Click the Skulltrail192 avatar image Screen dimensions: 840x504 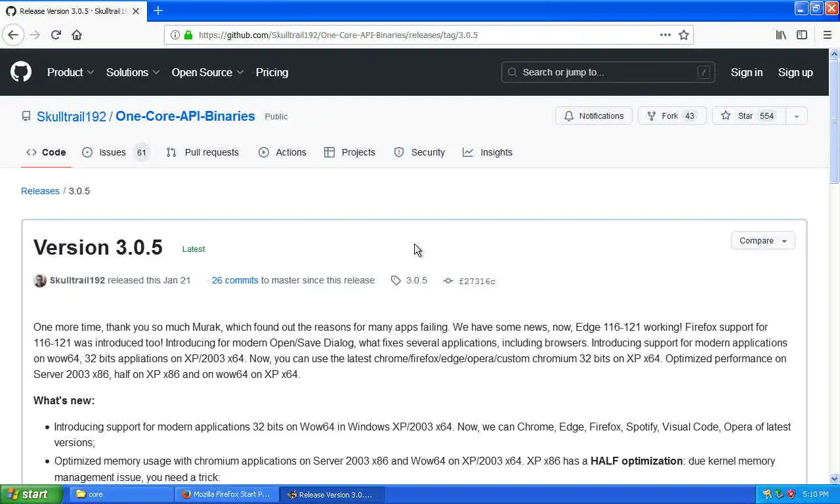[40, 280]
